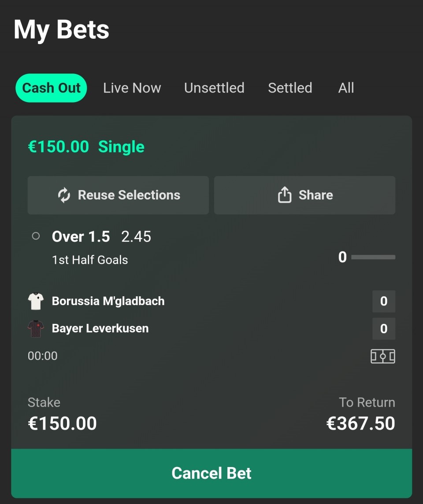This screenshot has width=423, height=504.
Task: Click the Reuse Selections refresh icon
Action: (x=64, y=195)
